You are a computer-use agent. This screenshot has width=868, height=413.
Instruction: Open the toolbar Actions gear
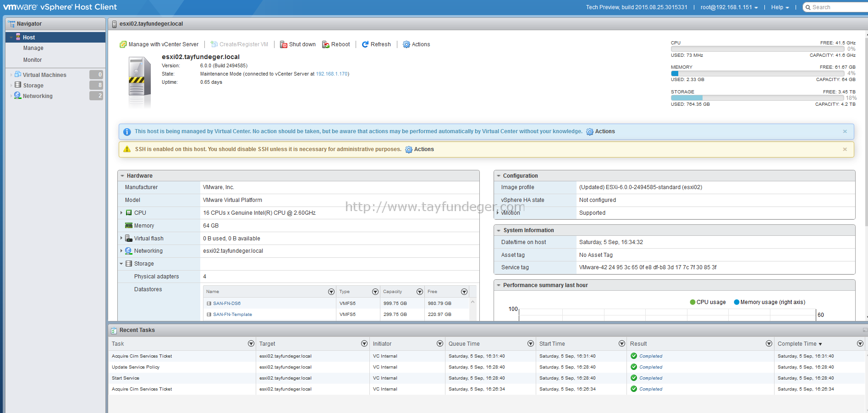tap(407, 44)
